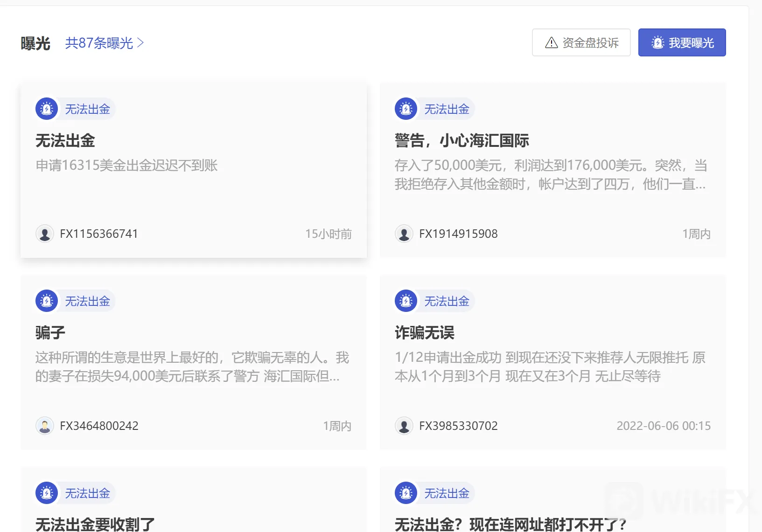Click the 2022-06-06 00:15 timestamp

[664, 426]
